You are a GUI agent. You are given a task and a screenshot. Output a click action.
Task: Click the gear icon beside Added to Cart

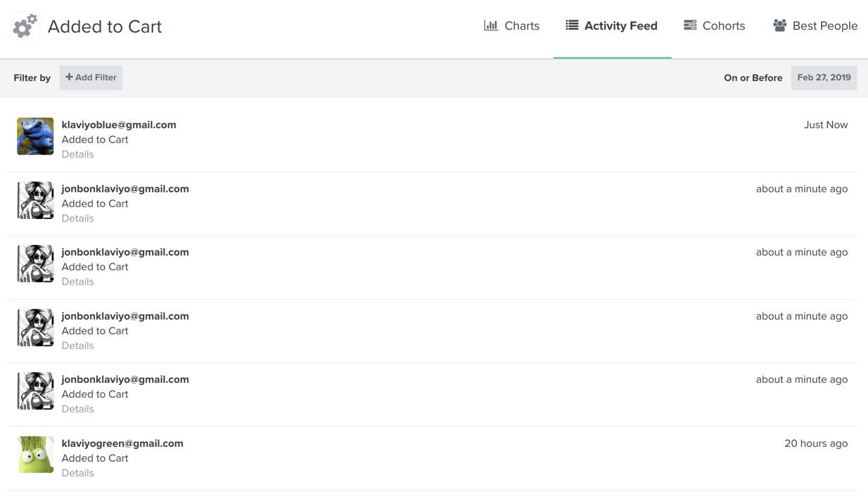click(x=24, y=24)
